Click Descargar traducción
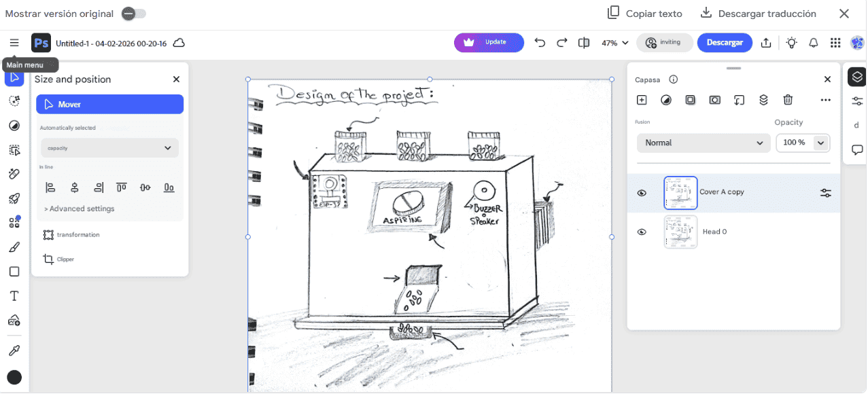This screenshot has width=868, height=396. pos(758,14)
